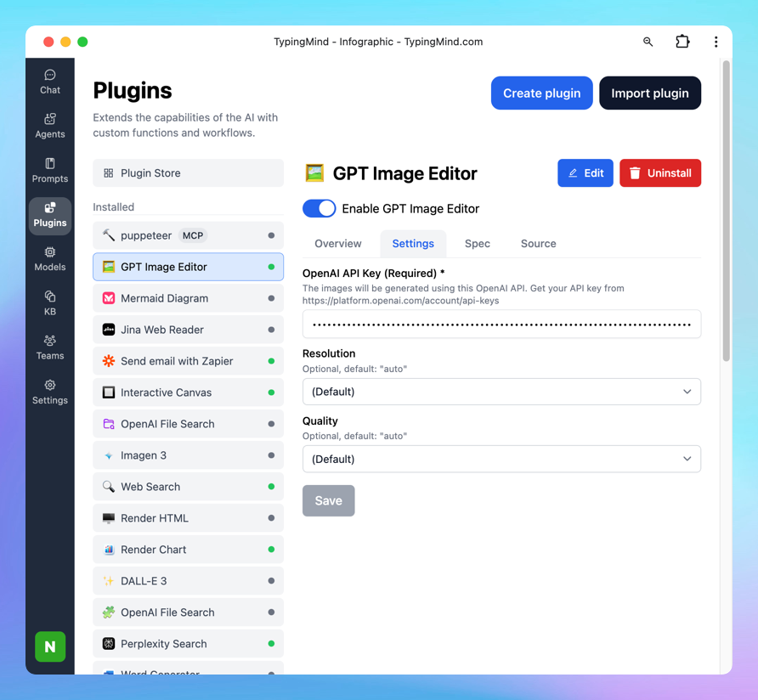Click the Render HTML monitor icon

109,518
